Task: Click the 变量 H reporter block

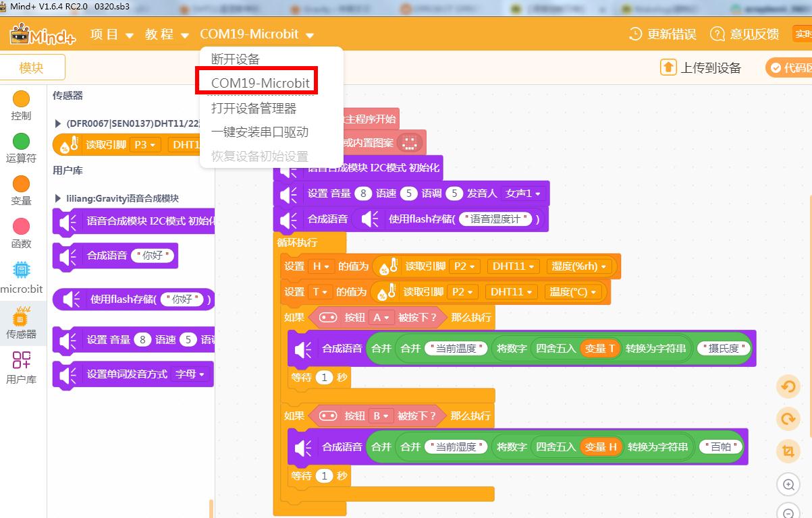Action: point(602,447)
